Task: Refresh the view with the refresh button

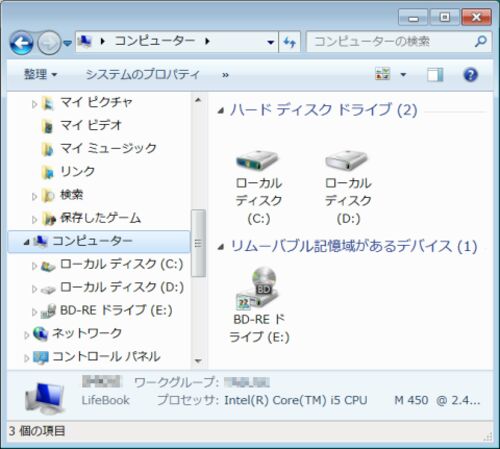Action: tap(289, 42)
